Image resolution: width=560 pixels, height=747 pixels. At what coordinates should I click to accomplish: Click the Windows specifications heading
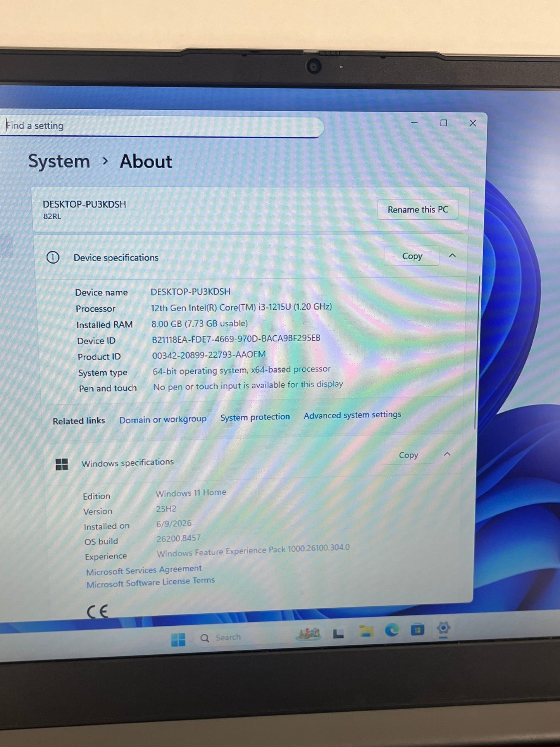click(x=128, y=462)
